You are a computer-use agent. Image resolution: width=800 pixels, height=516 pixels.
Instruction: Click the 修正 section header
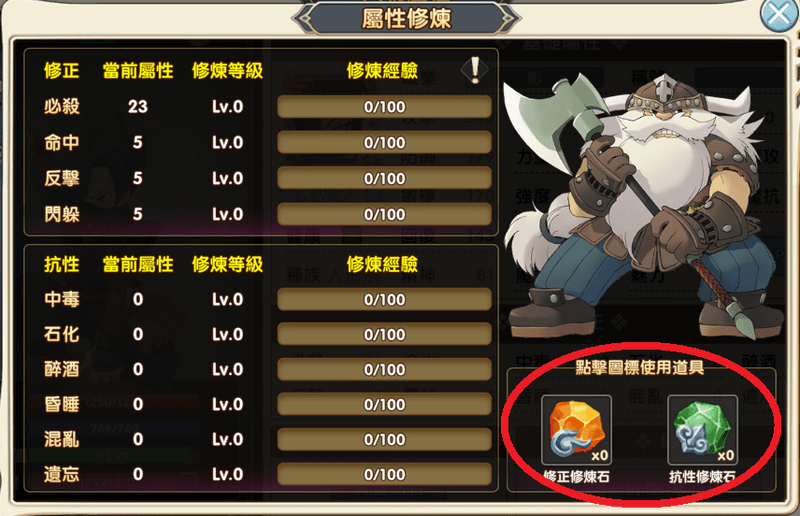coord(62,70)
